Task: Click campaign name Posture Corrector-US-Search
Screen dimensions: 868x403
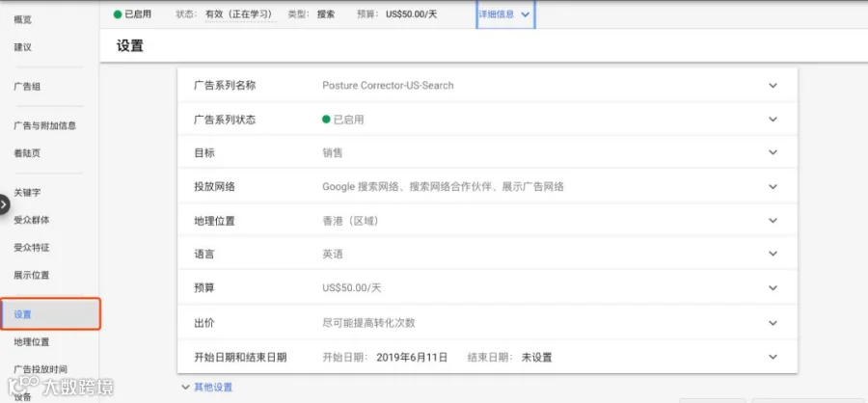Action: [x=388, y=85]
